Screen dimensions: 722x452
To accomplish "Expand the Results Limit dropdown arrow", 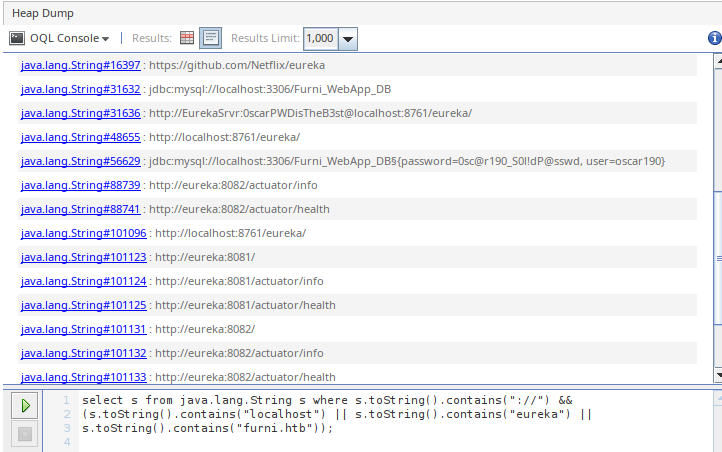I will [347, 38].
